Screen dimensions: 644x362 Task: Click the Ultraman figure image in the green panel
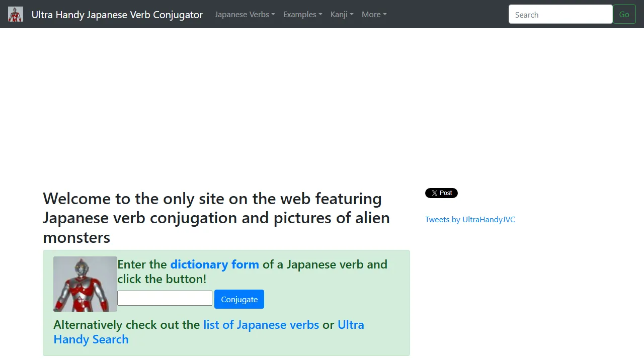coord(85,284)
